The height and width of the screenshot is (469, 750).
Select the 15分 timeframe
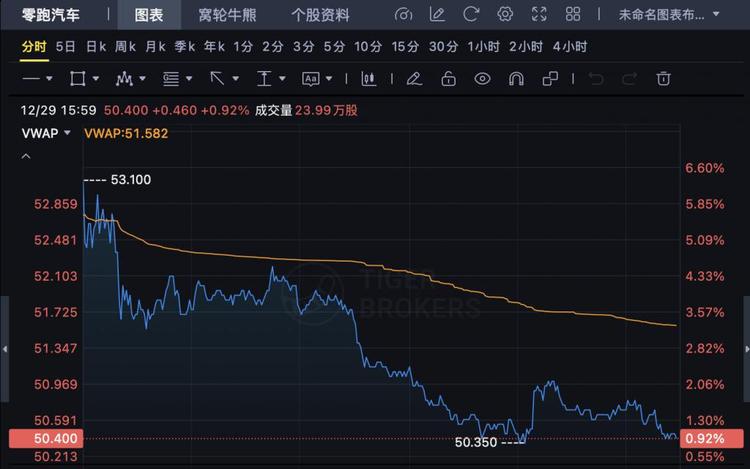(405, 47)
